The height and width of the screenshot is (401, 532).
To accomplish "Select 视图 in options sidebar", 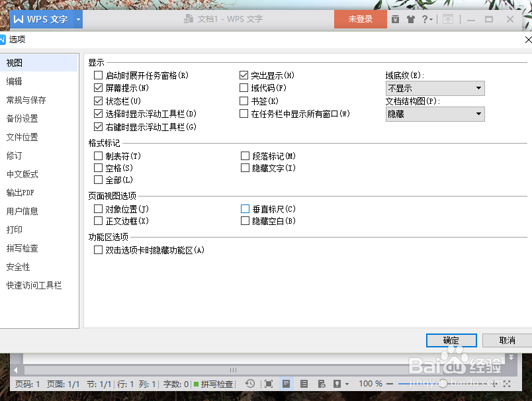I will point(38,63).
